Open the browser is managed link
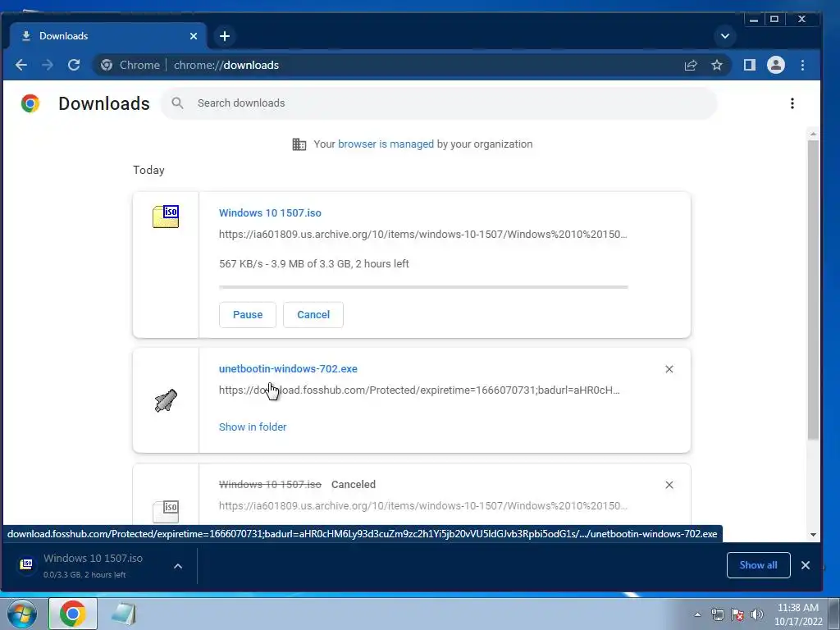Viewport: 840px width, 630px height. coord(386,144)
